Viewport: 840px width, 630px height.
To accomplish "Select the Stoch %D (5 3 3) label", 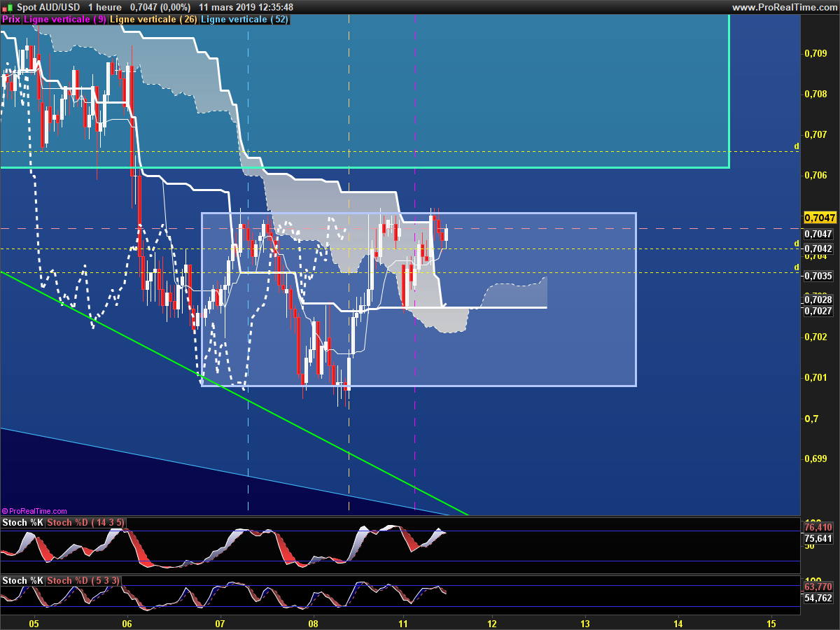I will tap(83, 581).
